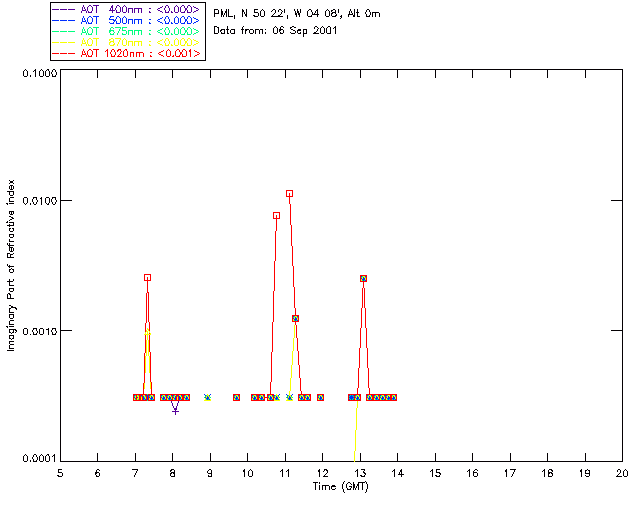Viewport: 640px width, 512px height.
Task: Click the purple dashed line sample in legend
Action: pos(64,10)
